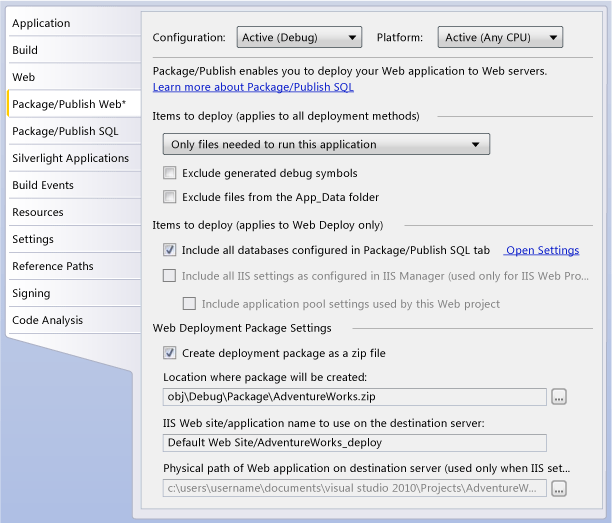612x523 pixels.
Task: Browse for physical path with ellipsis button
Action: pos(559,489)
